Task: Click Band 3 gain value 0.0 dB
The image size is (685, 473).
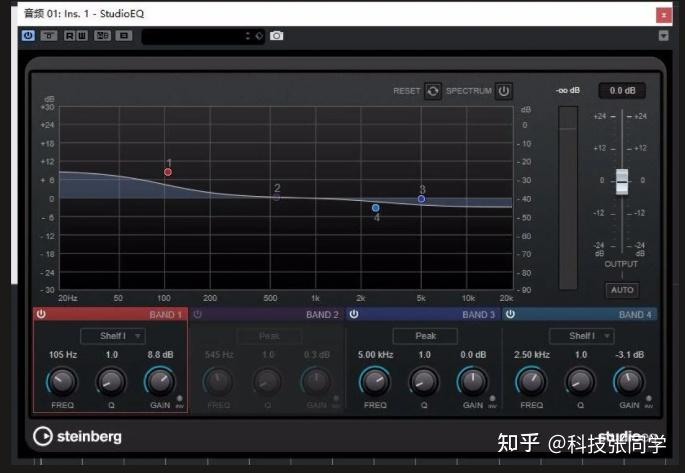Action: 473,355
